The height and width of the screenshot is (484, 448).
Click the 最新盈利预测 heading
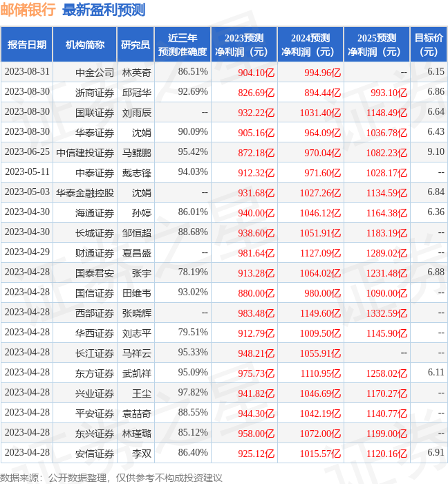click(104, 10)
